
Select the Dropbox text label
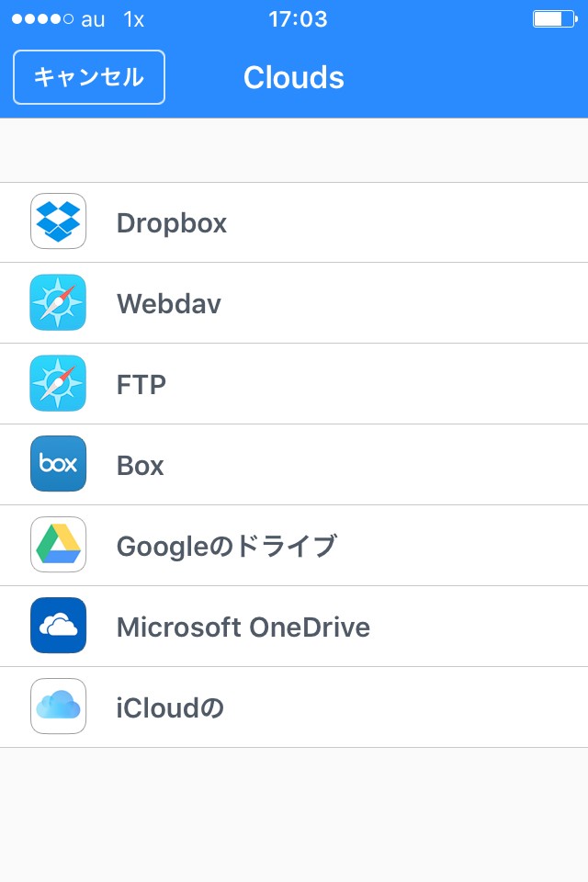pos(172,223)
